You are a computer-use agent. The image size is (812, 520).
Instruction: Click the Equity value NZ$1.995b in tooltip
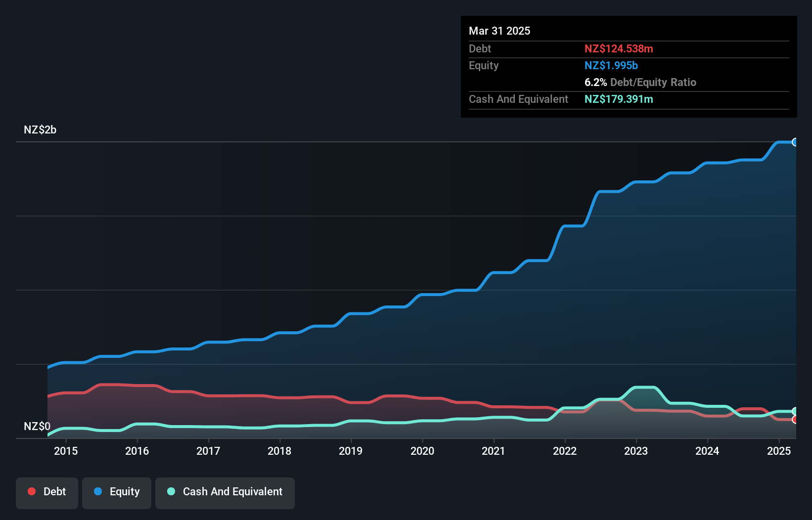click(x=611, y=65)
